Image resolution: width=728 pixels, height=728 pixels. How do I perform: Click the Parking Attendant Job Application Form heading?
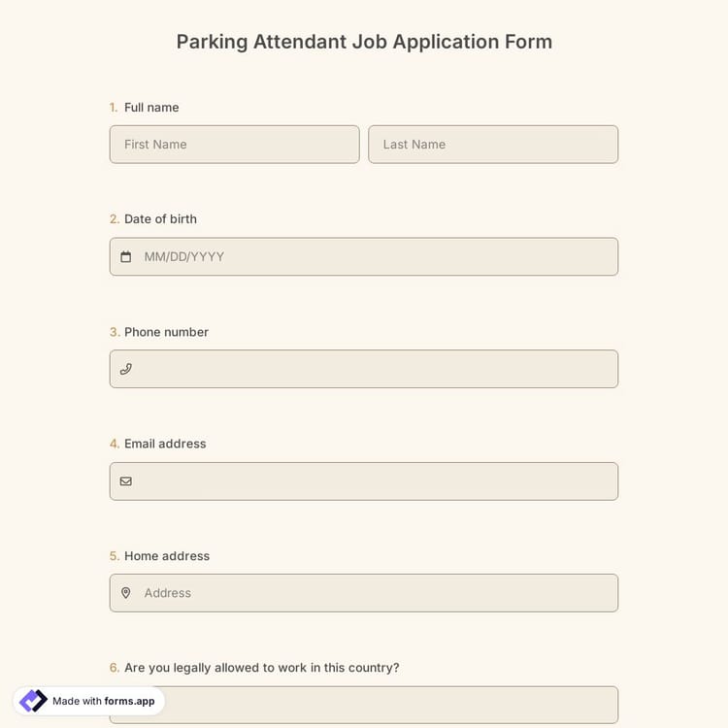click(x=364, y=42)
